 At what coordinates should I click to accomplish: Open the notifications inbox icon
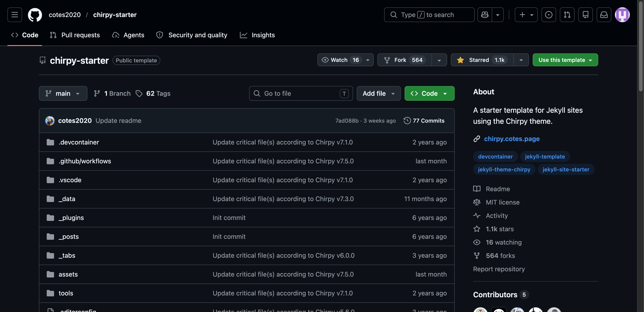point(604,15)
